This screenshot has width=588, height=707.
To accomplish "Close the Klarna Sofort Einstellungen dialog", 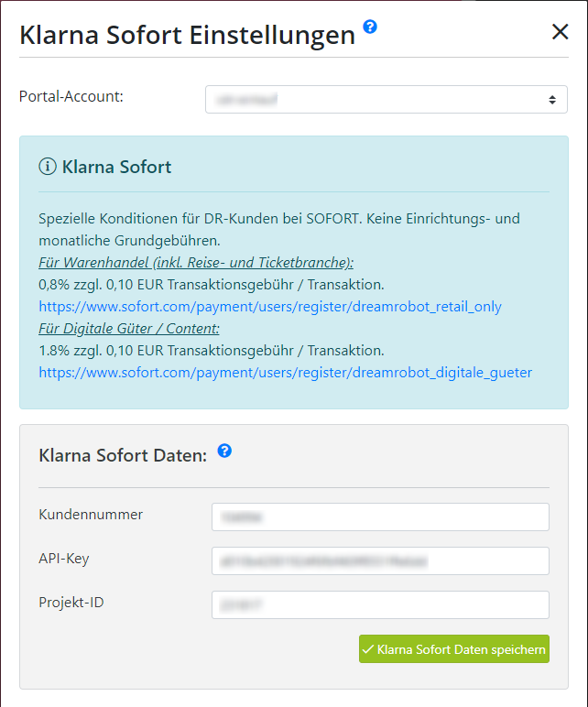I will (x=560, y=32).
